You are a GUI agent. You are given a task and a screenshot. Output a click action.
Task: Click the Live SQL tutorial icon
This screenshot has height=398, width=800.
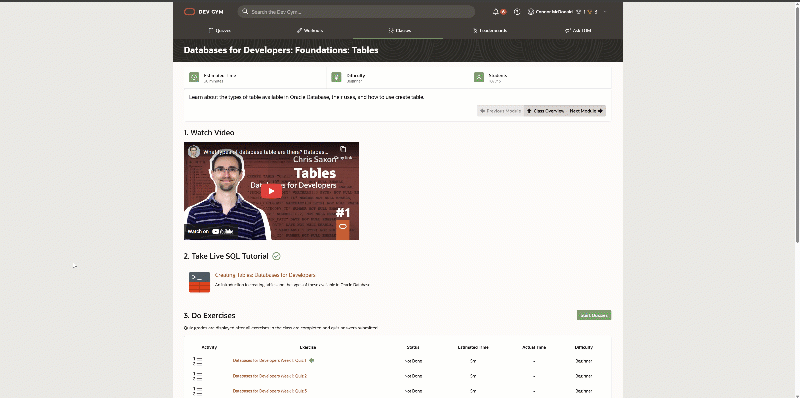pos(199,282)
